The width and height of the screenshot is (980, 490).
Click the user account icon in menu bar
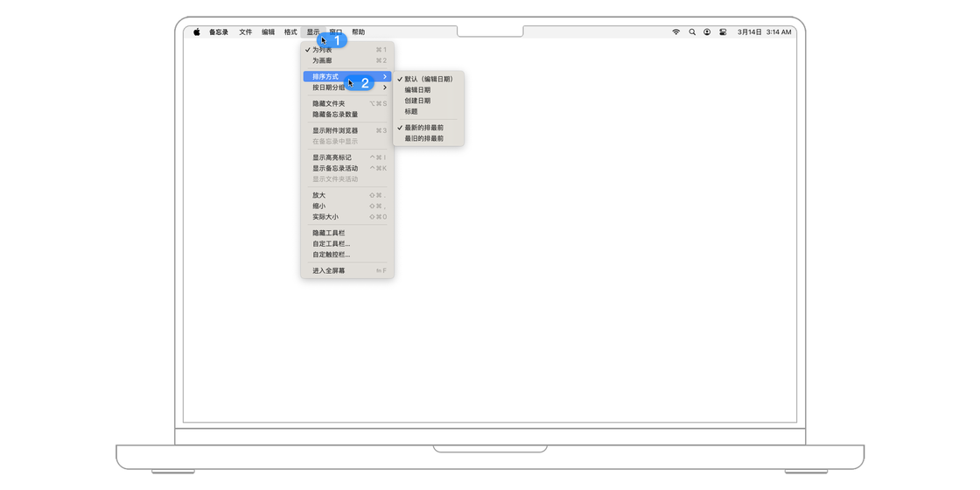coord(707,31)
